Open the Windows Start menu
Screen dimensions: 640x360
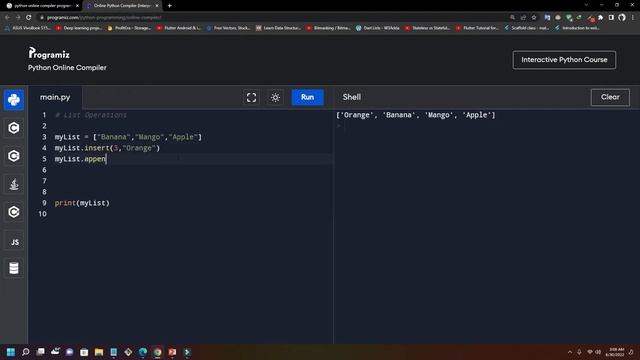click(11, 352)
